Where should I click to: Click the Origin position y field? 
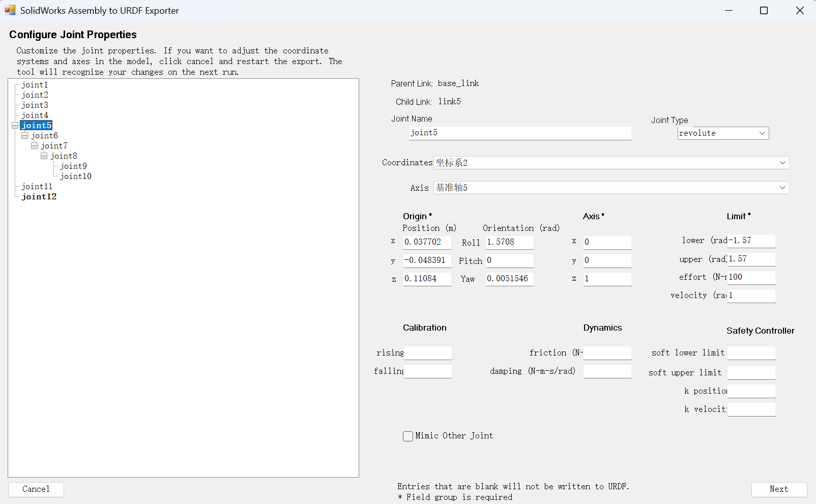click(x=427, y=260)
